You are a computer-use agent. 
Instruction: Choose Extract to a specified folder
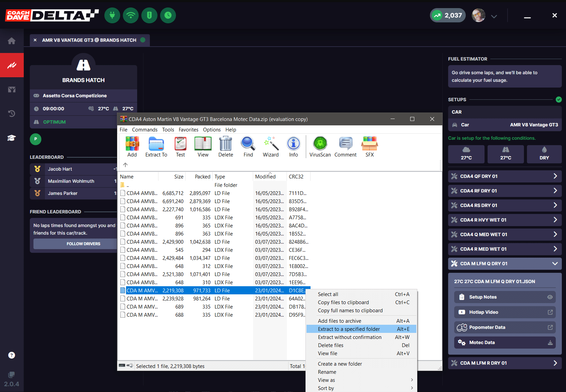[x=349, y=329]
